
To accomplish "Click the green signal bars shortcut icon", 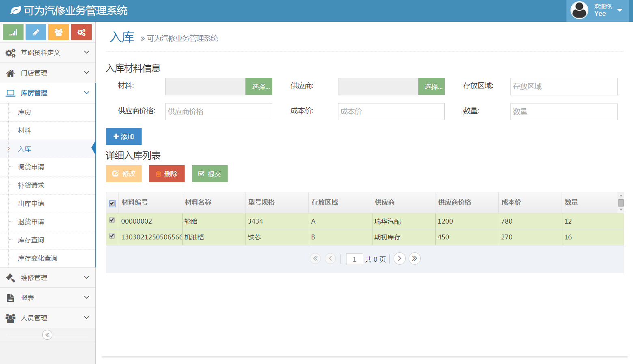I will click(x=13, y=32).
